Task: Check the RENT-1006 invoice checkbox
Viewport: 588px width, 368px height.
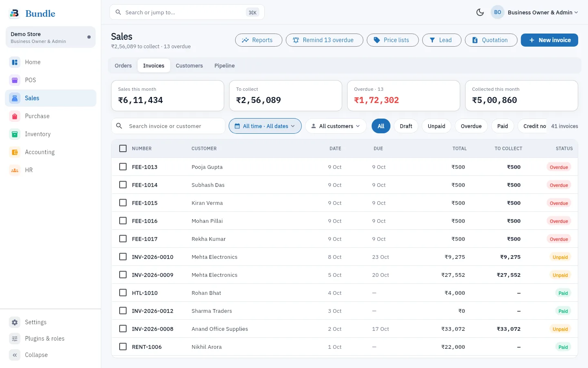Action: click(123, 347)
